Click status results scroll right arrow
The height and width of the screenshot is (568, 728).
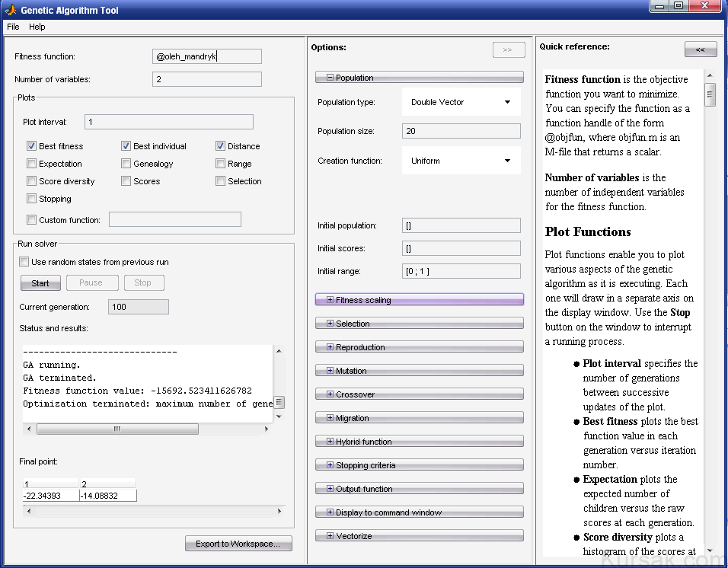pos(267,429)
